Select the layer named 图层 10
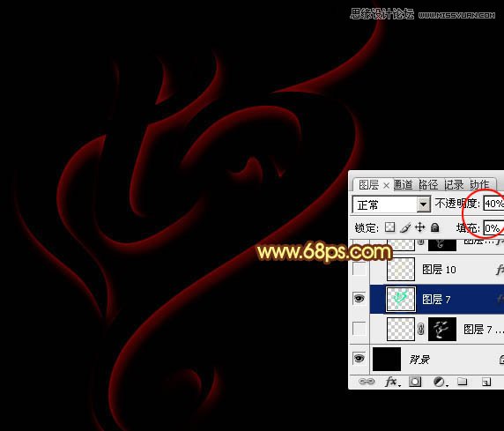The width and height of the screenshot is (504, 431). point(439,270)
